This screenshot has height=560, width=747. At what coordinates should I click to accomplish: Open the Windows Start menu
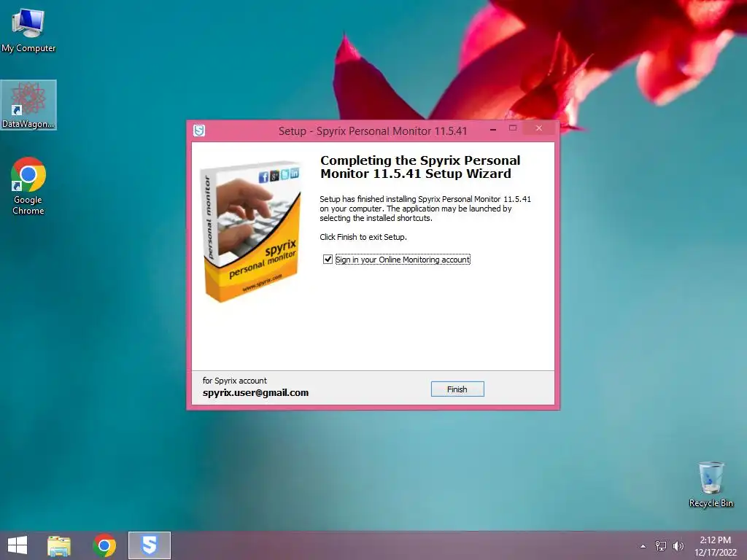tap(18, 545)
